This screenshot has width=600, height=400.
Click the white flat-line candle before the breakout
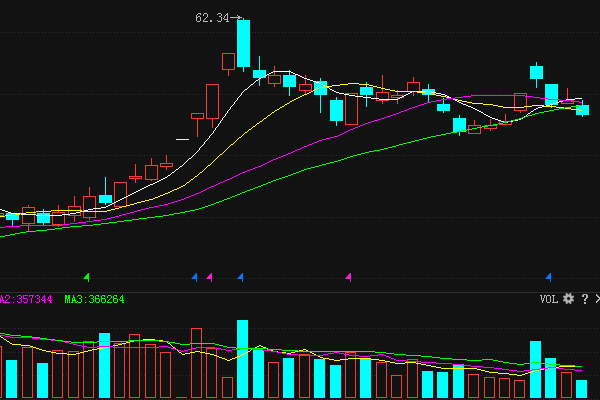tap(182, 139)
